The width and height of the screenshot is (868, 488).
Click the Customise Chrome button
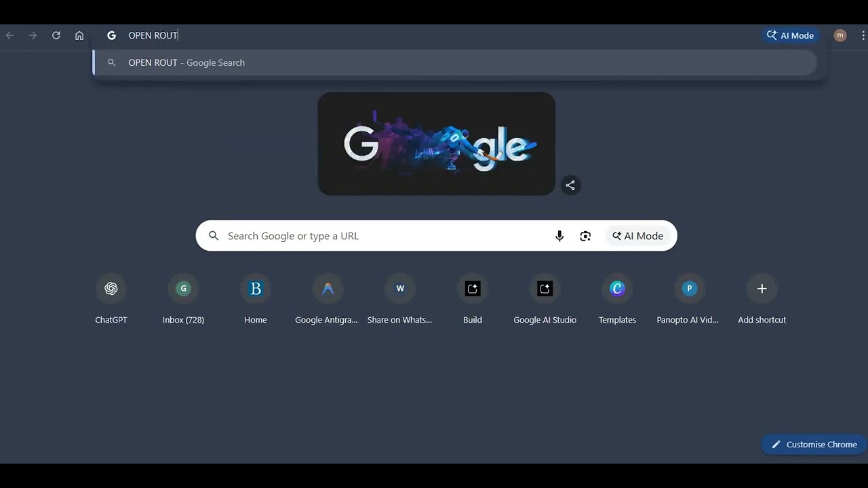pos(814,445)
